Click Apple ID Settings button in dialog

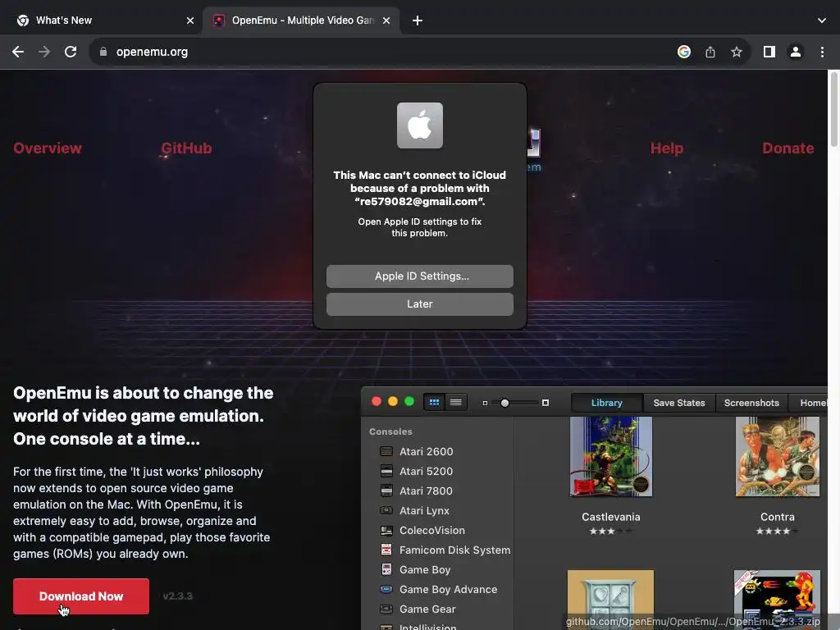point(420,276)
